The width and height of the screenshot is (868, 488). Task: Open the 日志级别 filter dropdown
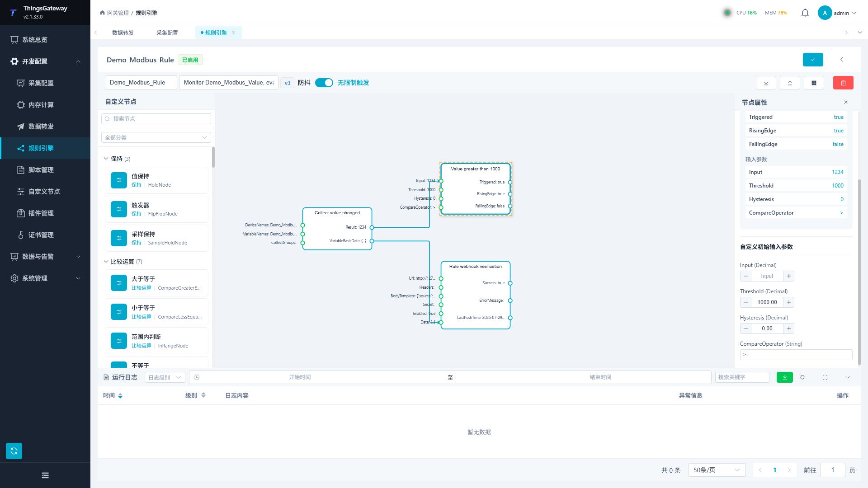[x=165, y=377]
